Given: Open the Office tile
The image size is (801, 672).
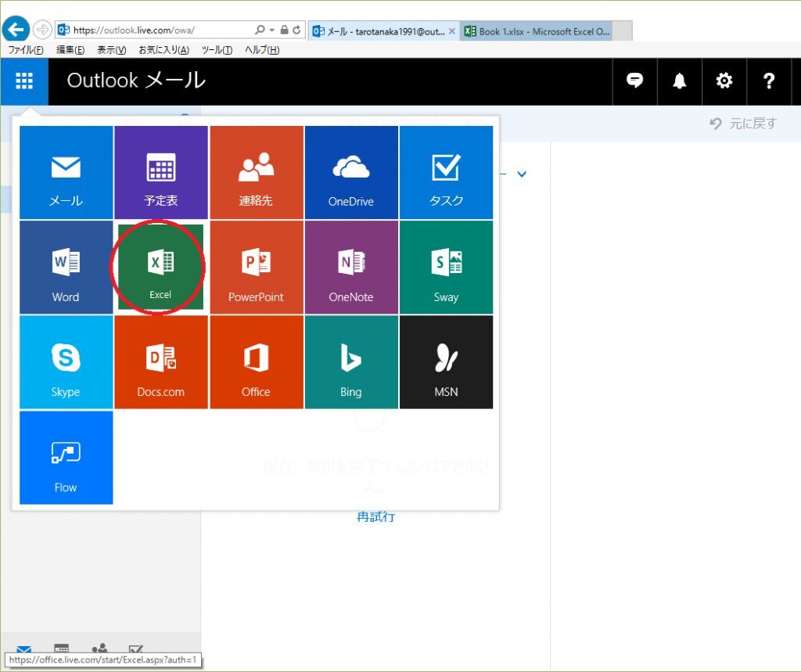Looking at the screenshot, I should point(257,361).
